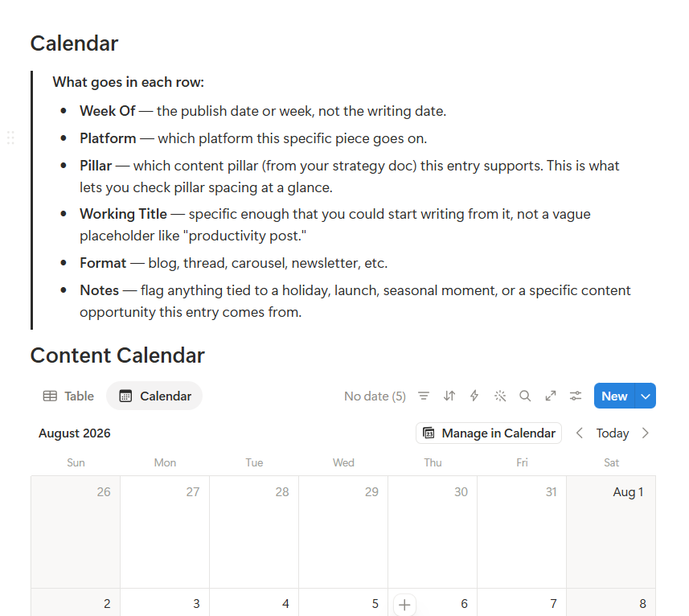Select the Aug 1 calendar cell
689x616 pixels.
pyautogui.click(x=611, y=532)
